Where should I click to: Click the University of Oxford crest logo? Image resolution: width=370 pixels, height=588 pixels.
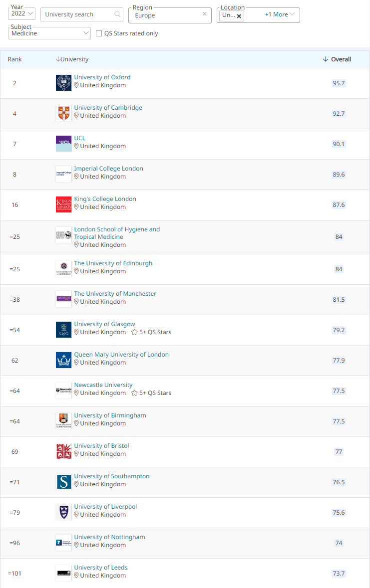pos(63,83)
